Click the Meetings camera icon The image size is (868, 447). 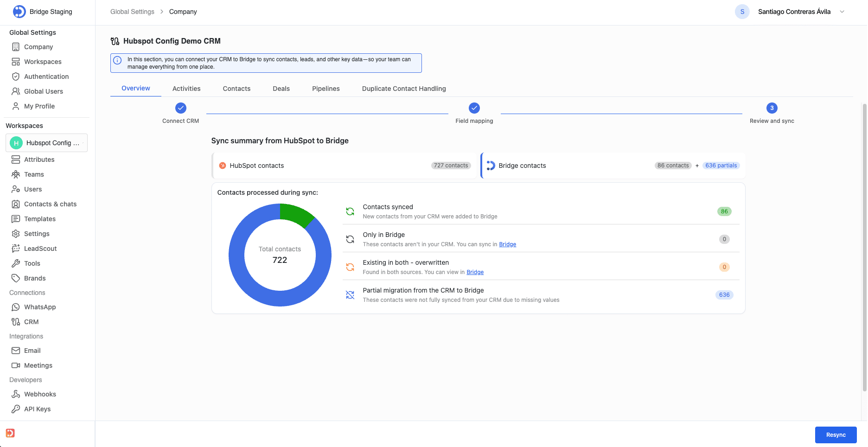[x=16, y=365]
